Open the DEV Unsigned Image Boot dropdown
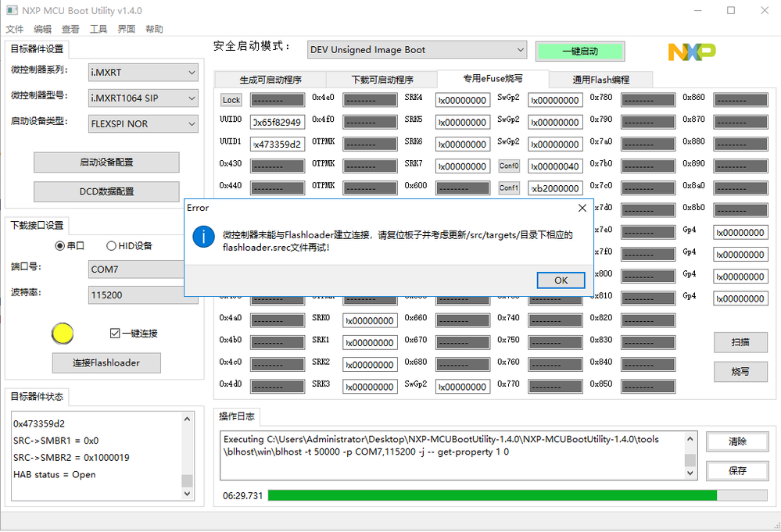The width and height of the screenshot is (781, 532). click(417, 50)
